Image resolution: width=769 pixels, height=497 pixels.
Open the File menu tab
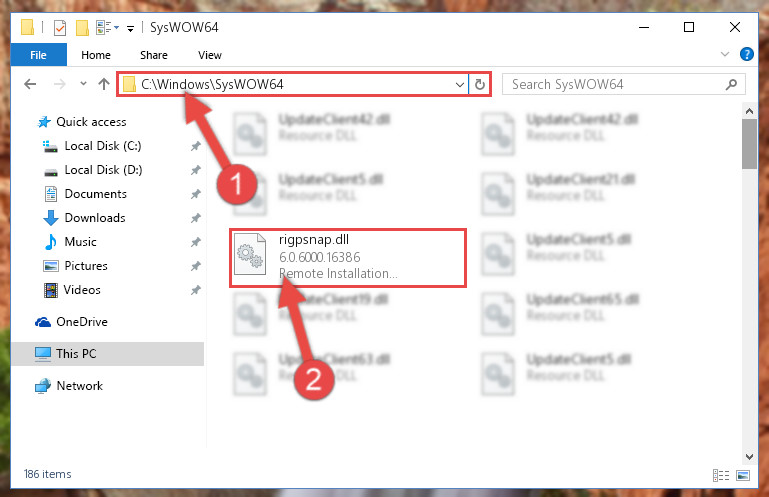[x=38, y=55]
